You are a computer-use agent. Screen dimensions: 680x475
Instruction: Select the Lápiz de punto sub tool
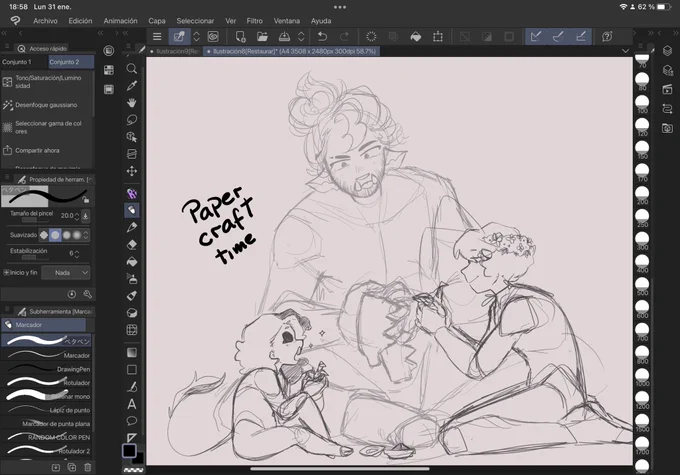click(x=47, y=410)
